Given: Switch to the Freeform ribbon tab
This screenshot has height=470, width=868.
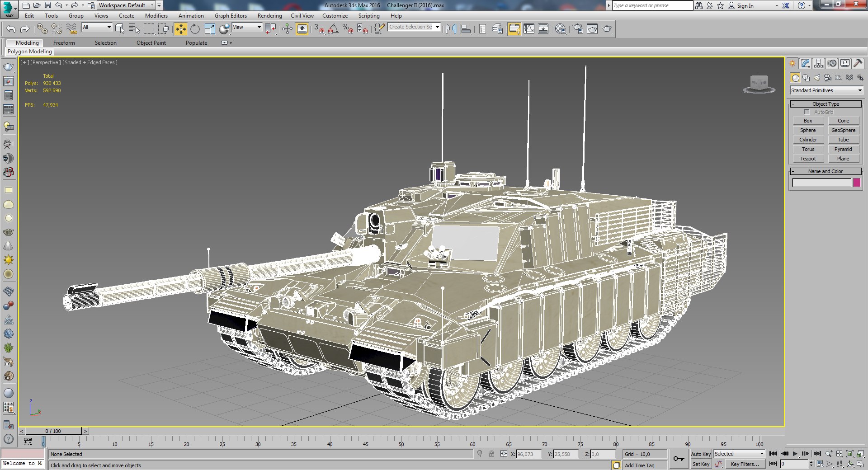Looking at the screenshot, I should click(x=64, y=43).
